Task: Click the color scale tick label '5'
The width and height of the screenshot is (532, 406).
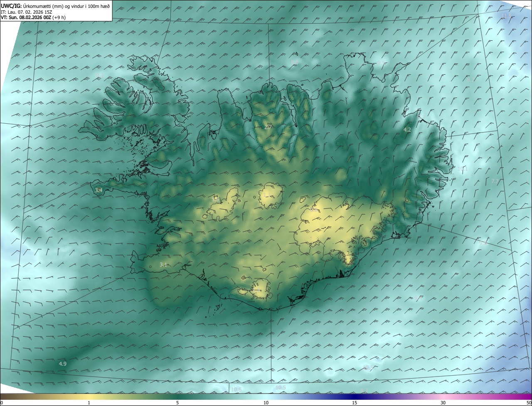Action: click(177, 403)
